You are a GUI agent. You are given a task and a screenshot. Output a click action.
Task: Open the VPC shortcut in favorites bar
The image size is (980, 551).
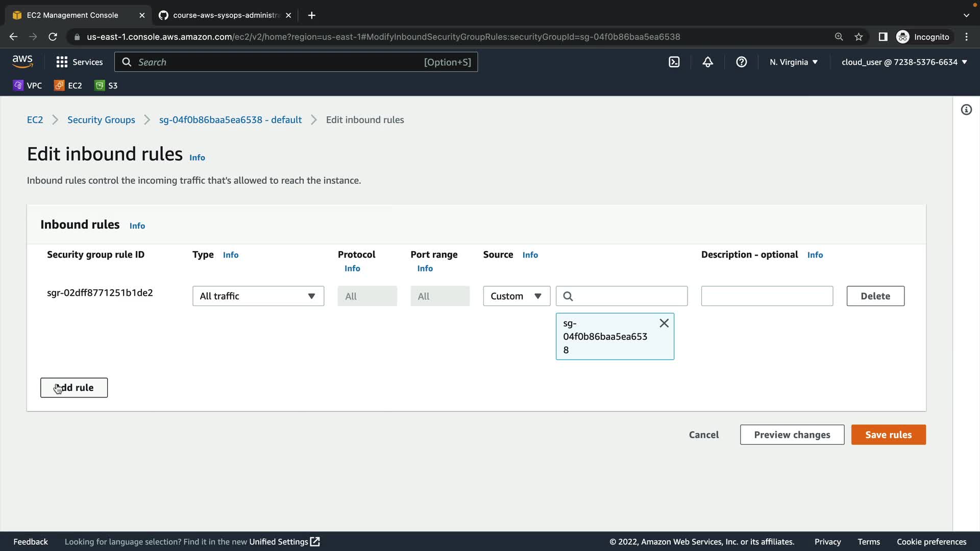pos(28,85)
